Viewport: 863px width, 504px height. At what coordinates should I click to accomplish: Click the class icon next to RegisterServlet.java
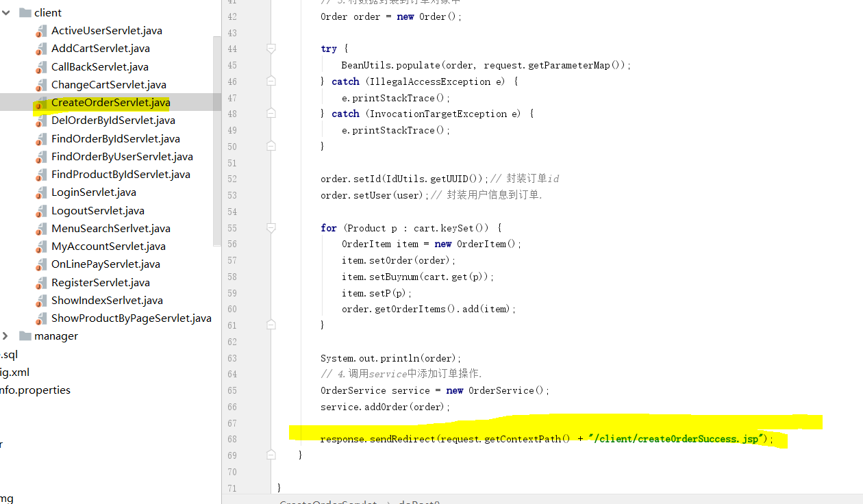coord(40,282)
